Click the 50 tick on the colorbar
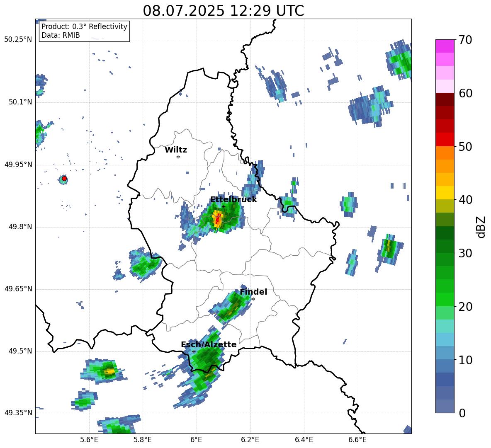This screenshot has width=491, height=448. [465, 146]
